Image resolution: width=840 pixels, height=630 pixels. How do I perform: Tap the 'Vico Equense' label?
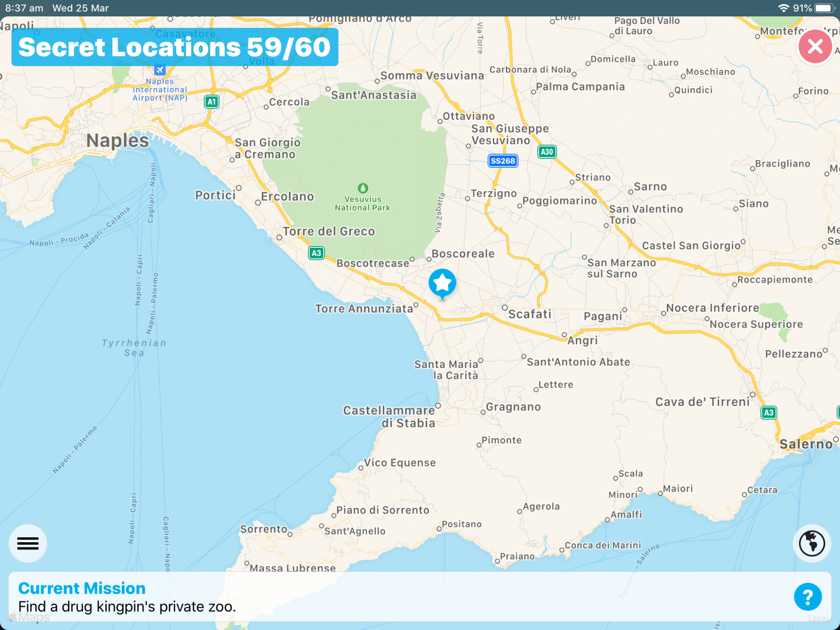point(400,462)
